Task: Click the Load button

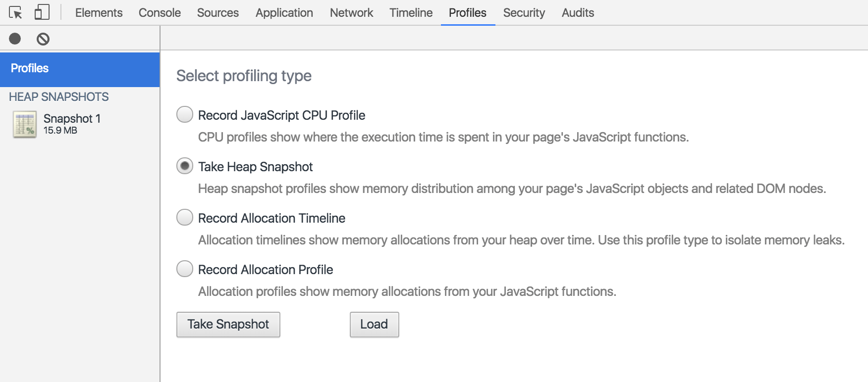Action: [x=374, y=325]
